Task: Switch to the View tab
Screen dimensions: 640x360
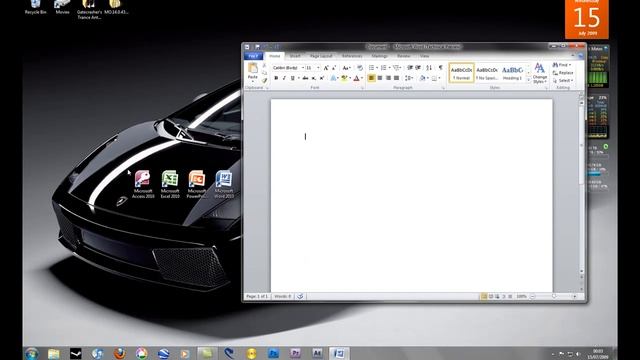Action: [x=424, y=56]
